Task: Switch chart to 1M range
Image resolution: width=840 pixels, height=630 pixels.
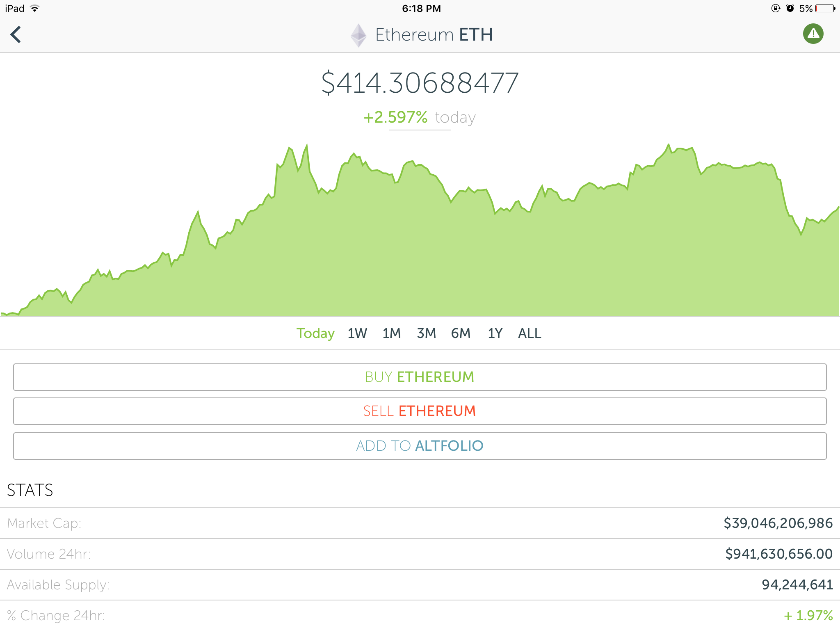Action: (x=391, y=333)
